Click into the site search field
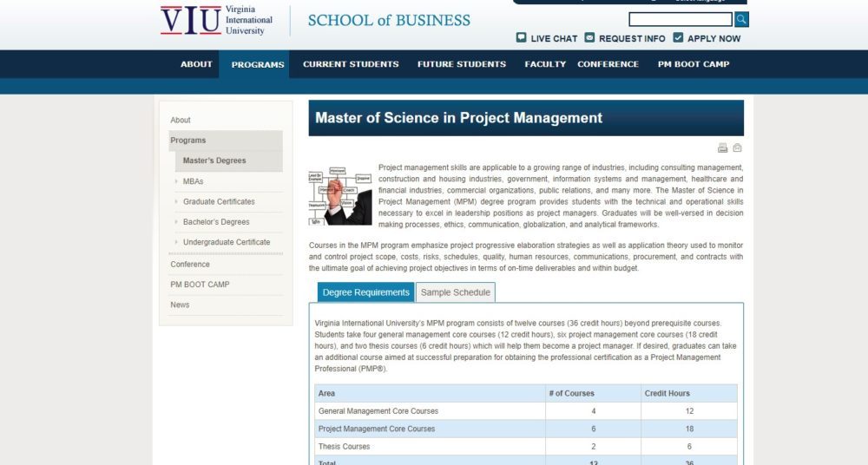 tap(680, 19)
